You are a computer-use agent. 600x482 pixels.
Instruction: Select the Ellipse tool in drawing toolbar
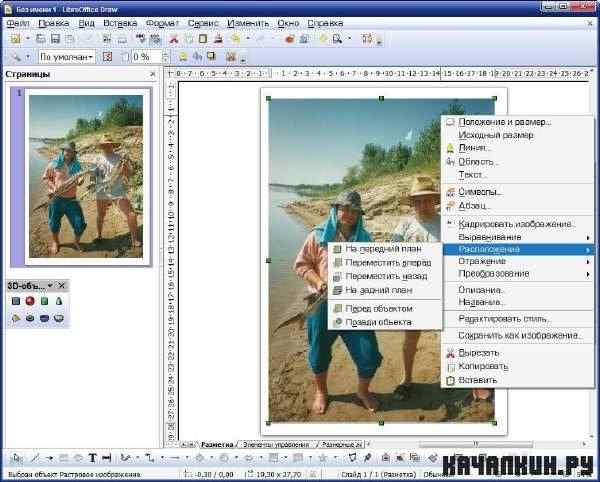(x=78, y=458)
